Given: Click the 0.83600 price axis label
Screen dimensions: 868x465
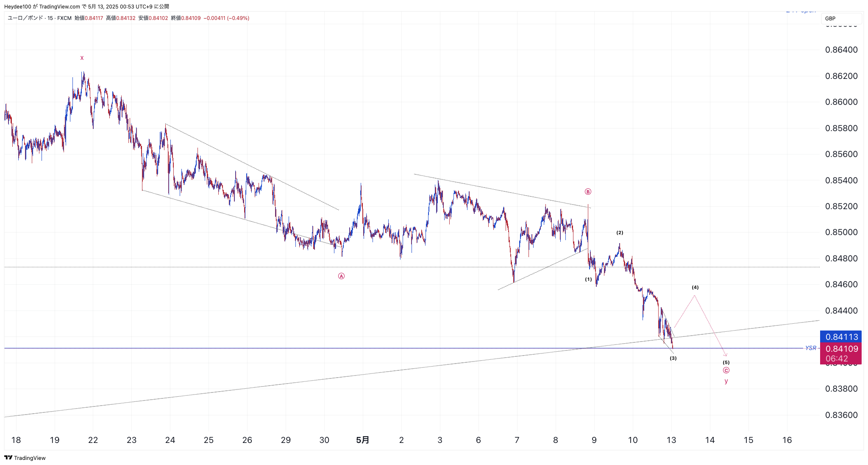Looking at the screenshot, I should (841, 415).
